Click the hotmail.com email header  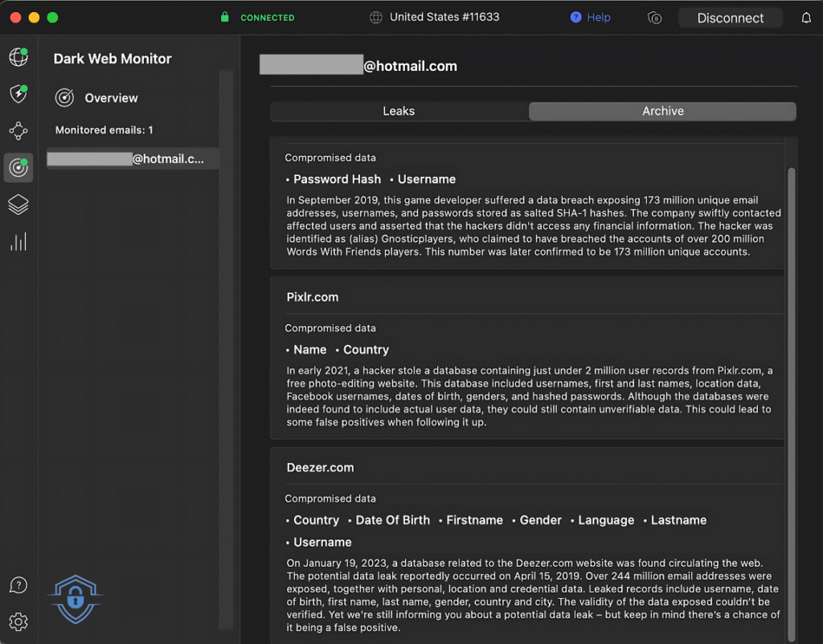coord(410,66)
